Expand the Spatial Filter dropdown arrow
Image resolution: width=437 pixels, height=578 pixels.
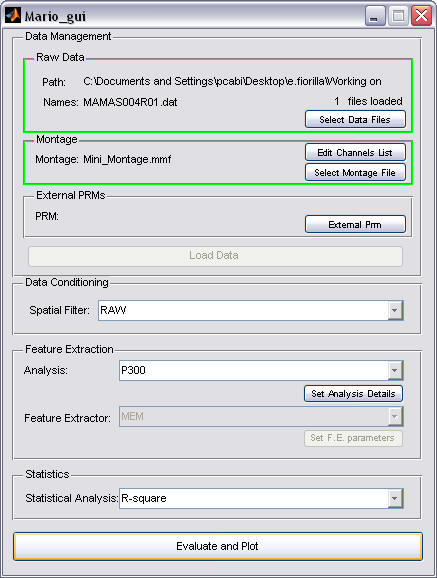click(395, 310)
